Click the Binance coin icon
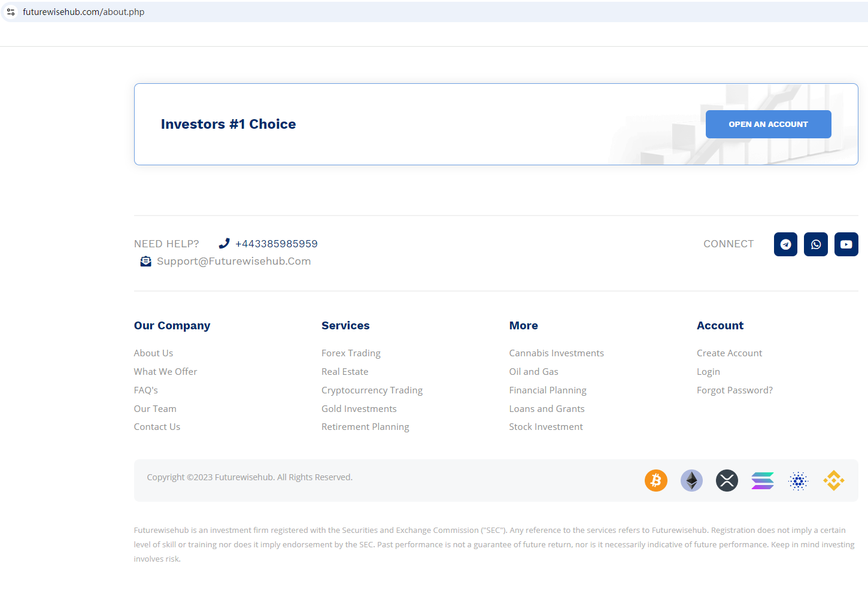The image size is (868, 591). point(833,480)
